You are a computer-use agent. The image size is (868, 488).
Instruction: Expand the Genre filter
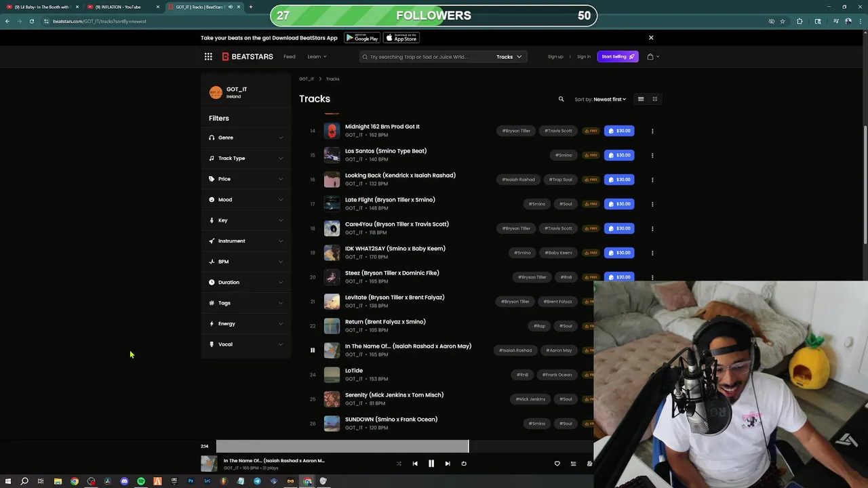(246, 138)
